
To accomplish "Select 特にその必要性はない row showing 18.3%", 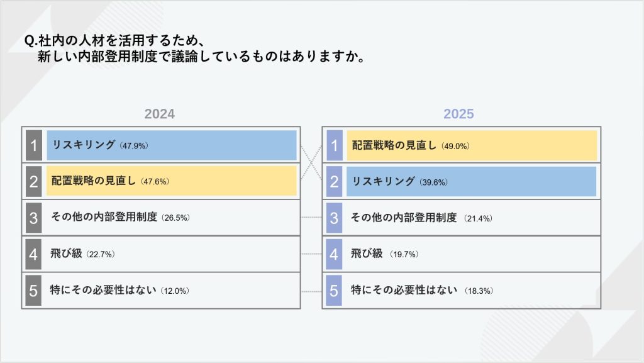I will pyautogui.click(x=471, y=291).
